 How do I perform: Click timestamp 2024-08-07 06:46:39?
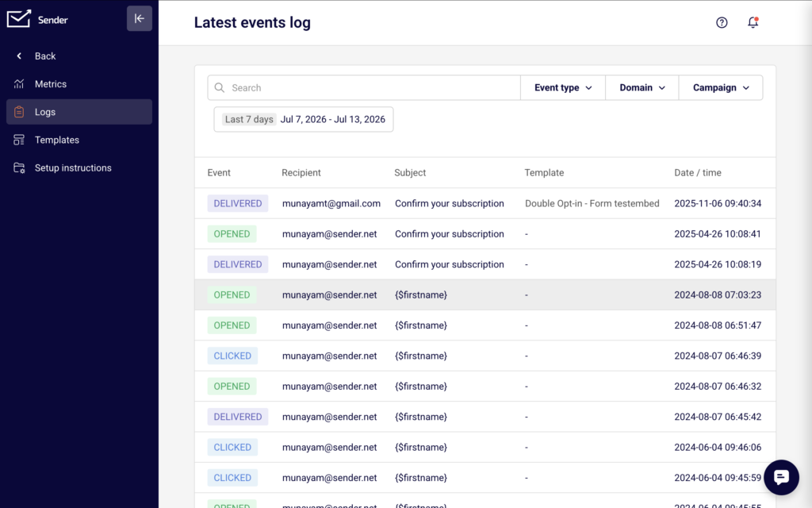click(x=718, y=356)
